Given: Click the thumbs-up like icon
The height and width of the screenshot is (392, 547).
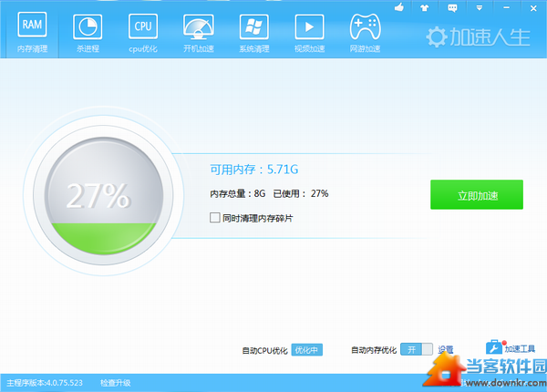Looking at the screenshot, I should (399, 7).
